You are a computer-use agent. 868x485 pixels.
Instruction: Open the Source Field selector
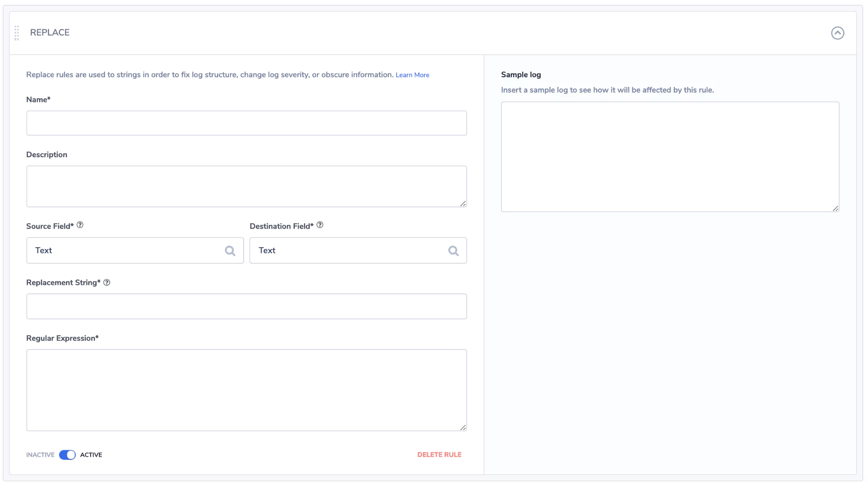tap(135, 250)
